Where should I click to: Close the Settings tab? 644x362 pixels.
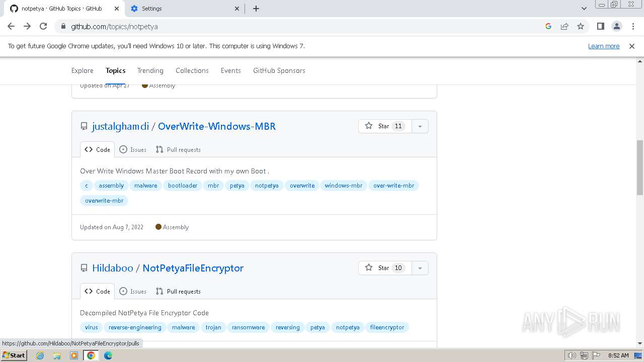click(237, 9)
